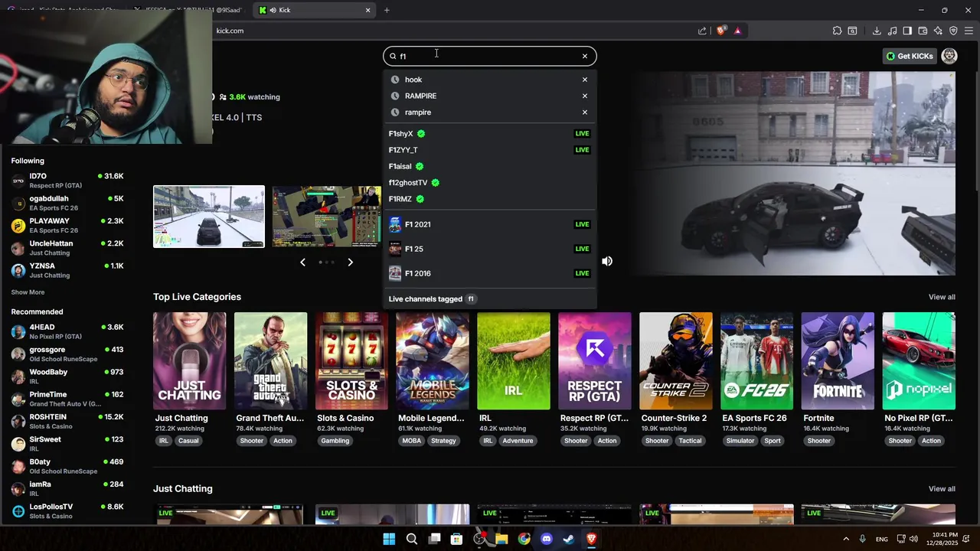Open channel F1shyX from search results

[x=490, y=134]
